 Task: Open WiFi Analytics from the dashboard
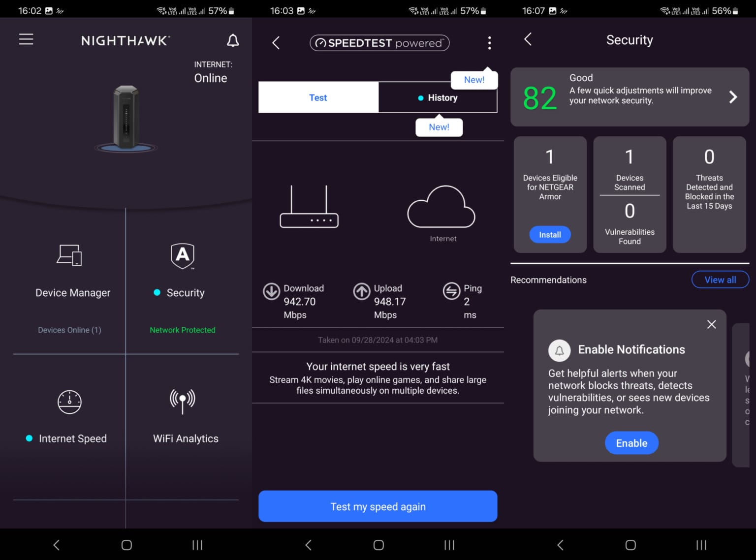[183, 416]
